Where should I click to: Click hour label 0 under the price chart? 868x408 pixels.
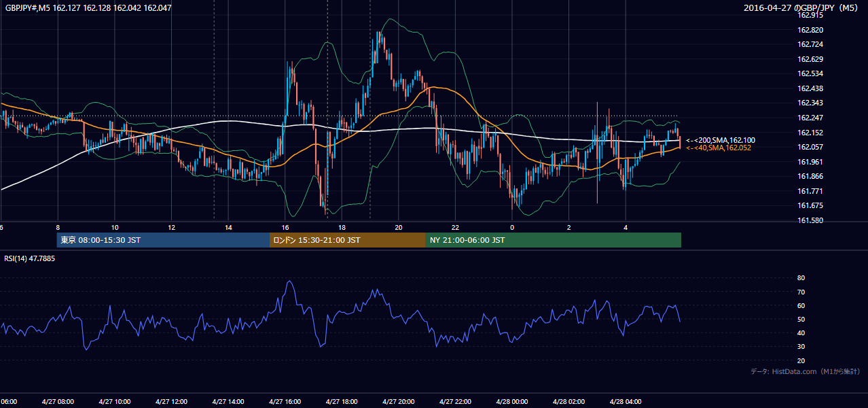[x=512, y=227]
